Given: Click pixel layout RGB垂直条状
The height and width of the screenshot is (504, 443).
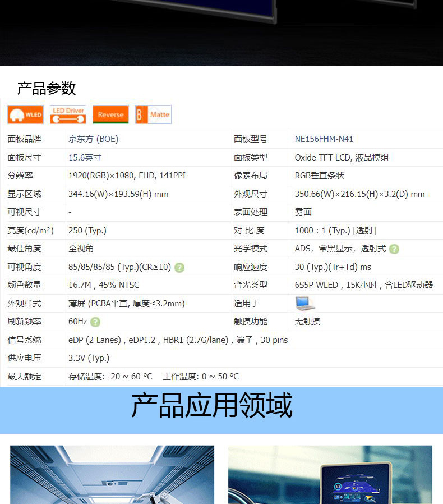Looking at the screenshot, I should 319,176.
